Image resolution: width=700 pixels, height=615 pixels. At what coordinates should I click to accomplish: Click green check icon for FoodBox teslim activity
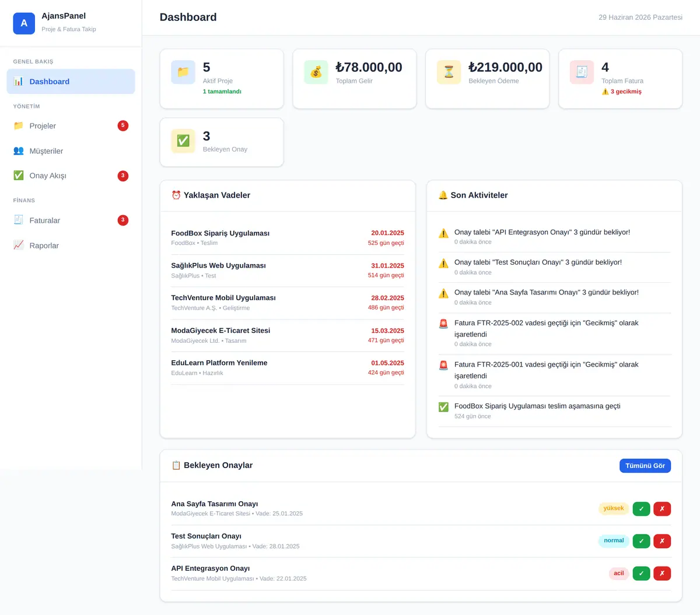coord(443,407)
